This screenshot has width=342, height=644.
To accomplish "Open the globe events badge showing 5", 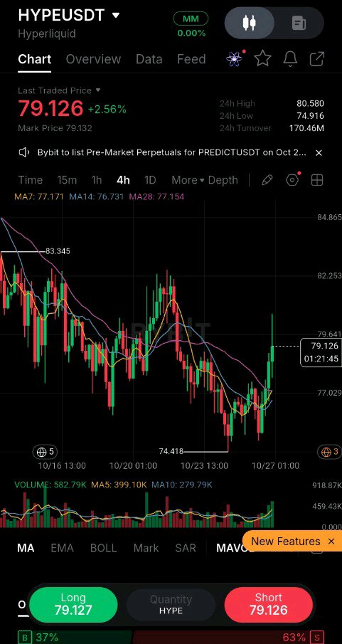I will click(46, 452).
